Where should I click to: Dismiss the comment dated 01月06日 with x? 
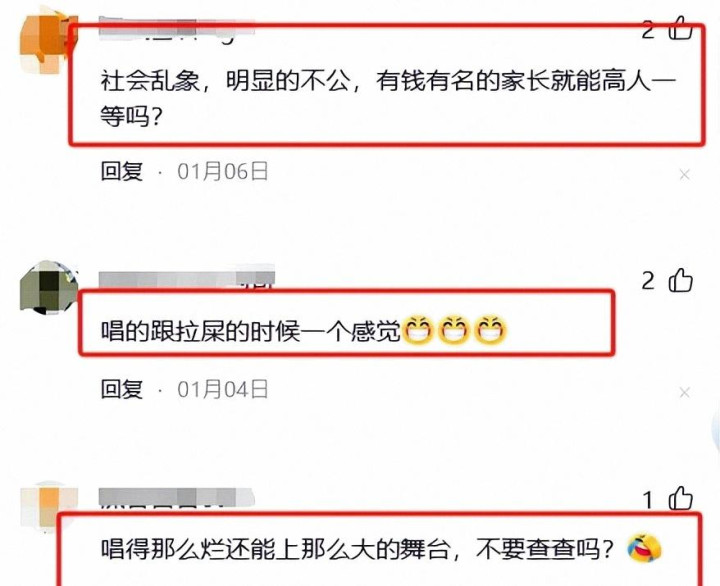click(x=684, y=175)
